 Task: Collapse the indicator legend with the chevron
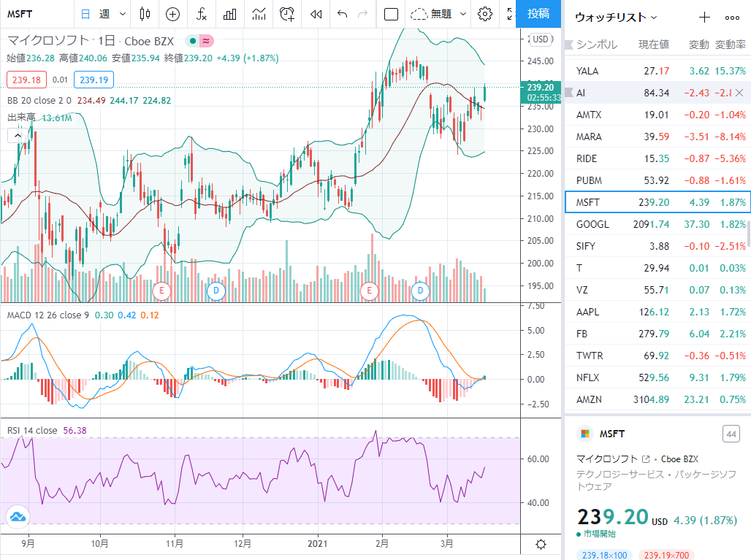[x=18, y=136]
